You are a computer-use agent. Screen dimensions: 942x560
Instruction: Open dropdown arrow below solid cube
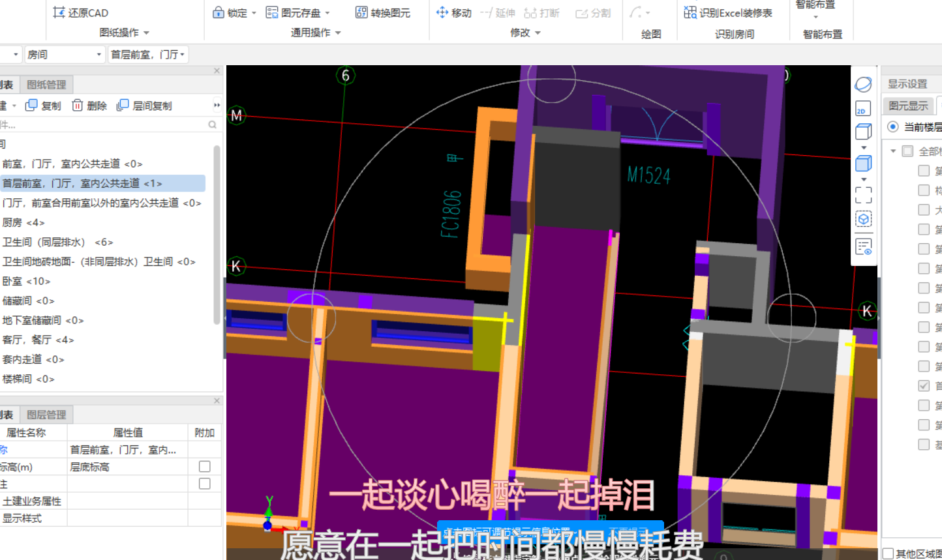[x=864, y=179]
